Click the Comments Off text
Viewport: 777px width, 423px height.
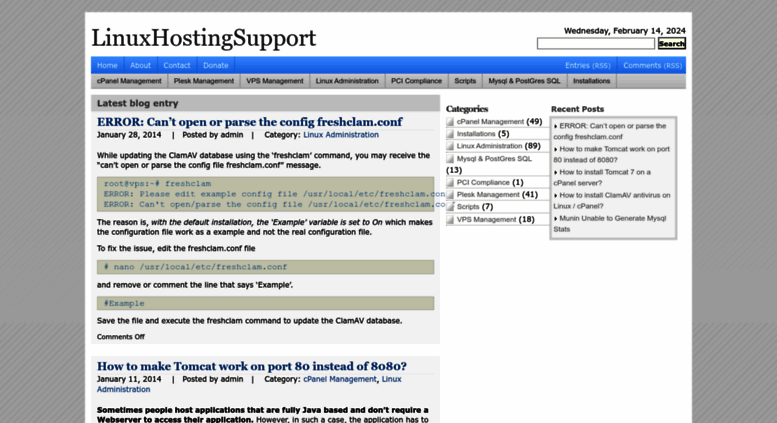121,337
